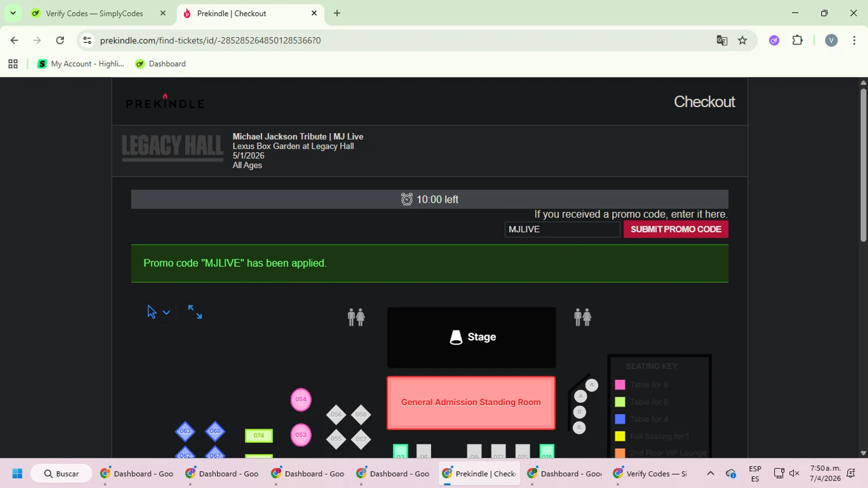Switch to Verify Codes SimplyCodes tab
This screenshot has height=488, width=868.
tap(94, 13)
